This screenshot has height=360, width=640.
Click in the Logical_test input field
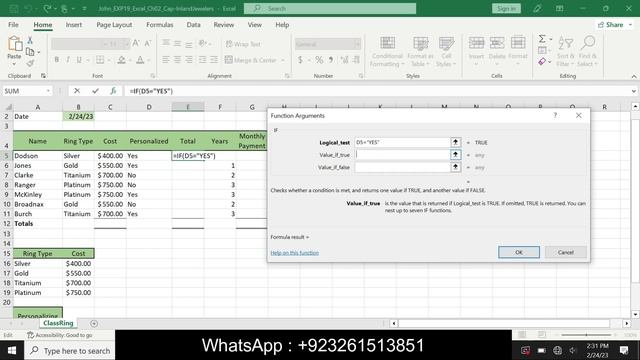tap(402, 142)
